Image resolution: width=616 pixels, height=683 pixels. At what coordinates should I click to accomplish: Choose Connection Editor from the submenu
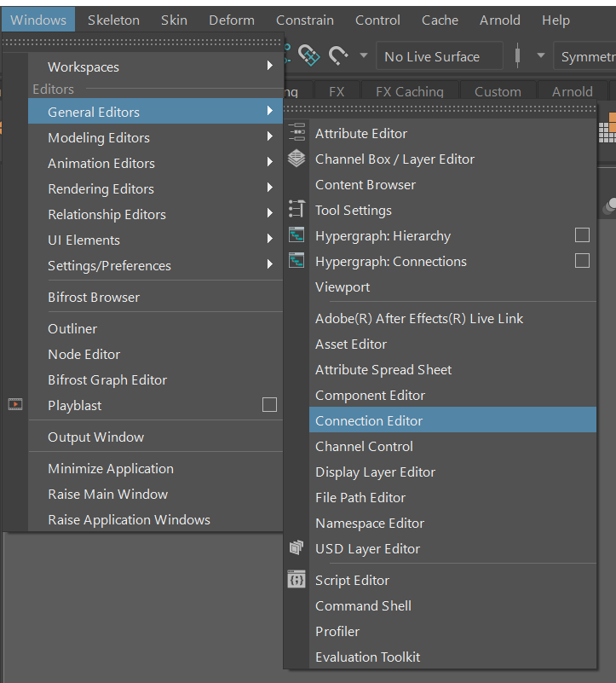369,420
